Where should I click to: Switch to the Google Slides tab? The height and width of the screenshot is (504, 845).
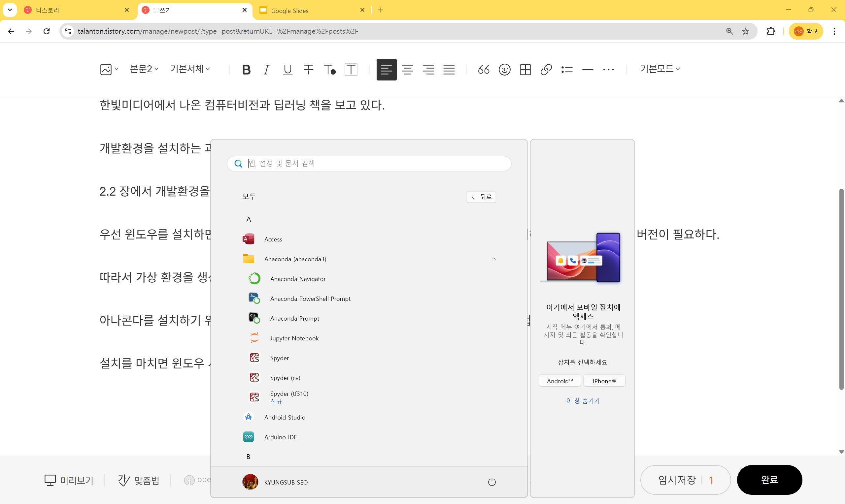click(289, 10)
